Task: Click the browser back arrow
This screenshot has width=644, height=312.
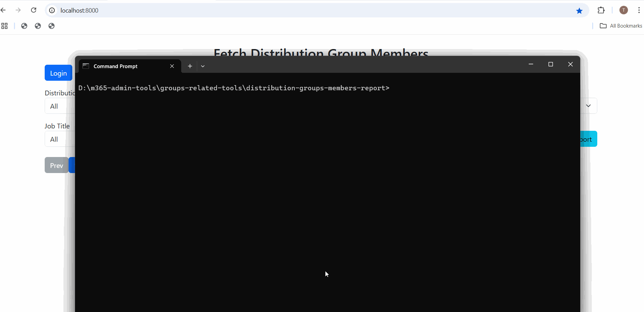Action: (x=3, y=10)
